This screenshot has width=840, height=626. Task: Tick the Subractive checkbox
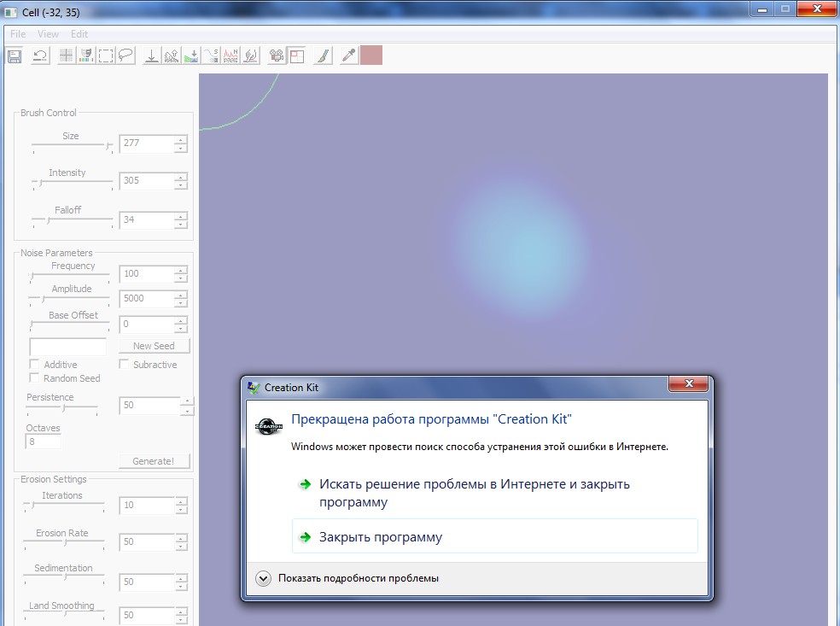[x=124, y=365]
